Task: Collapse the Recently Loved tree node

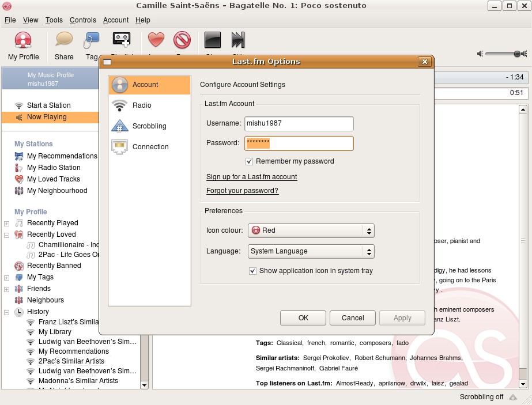Action: (x=6, y=234)
